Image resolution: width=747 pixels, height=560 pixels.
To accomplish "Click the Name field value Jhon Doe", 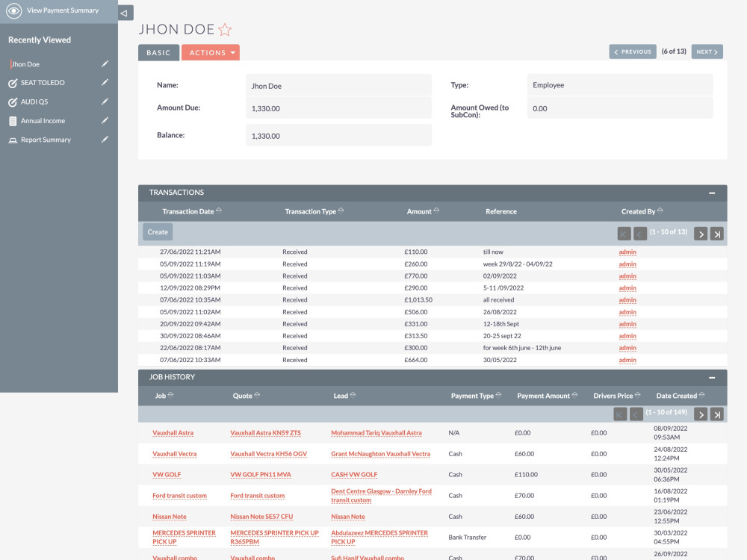I will click(338, 86).
